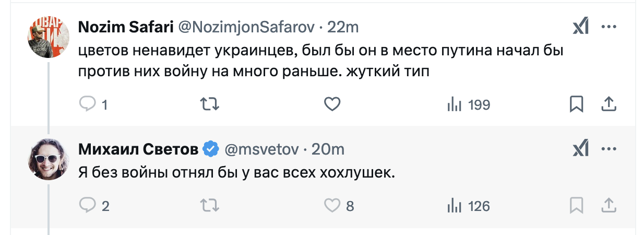The image size is (644, 235).
Task: Bookmark Nozim Safari's tweet
Action: click(576, 104)
